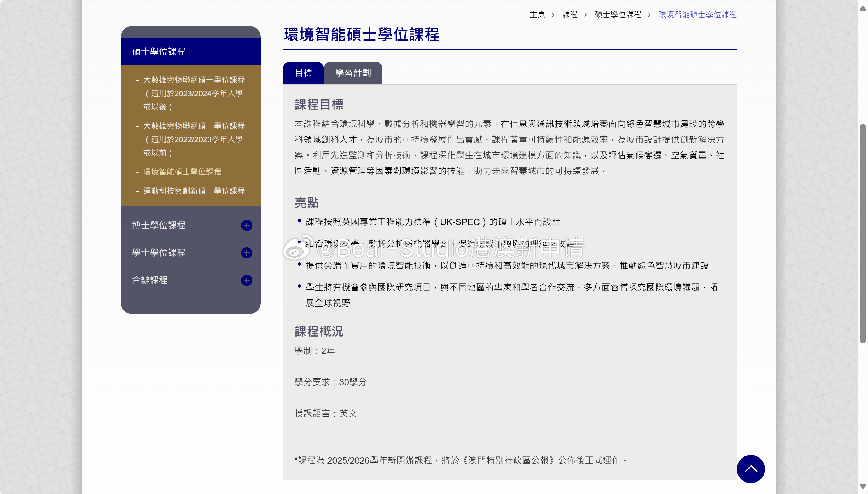This screenshot has width=868, height=494.
Task: Click the 目標 tab
Action: coord(303,73)
